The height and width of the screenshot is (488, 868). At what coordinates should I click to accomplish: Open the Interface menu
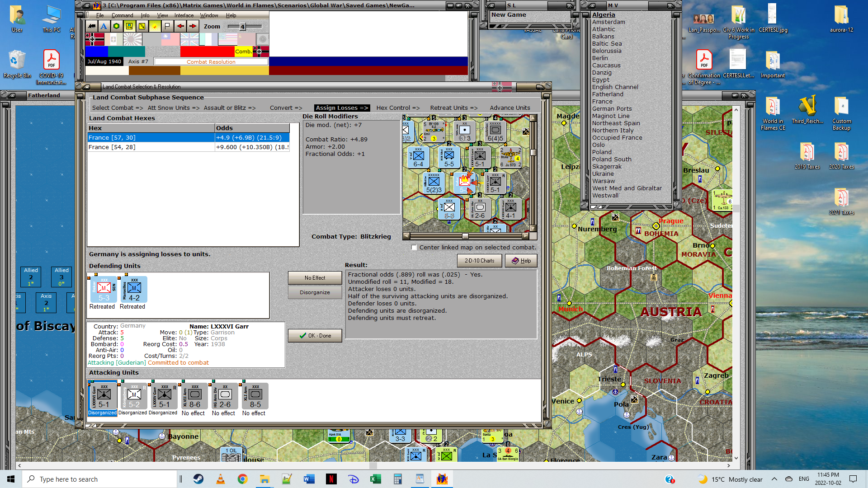click(x=184, y=15)
